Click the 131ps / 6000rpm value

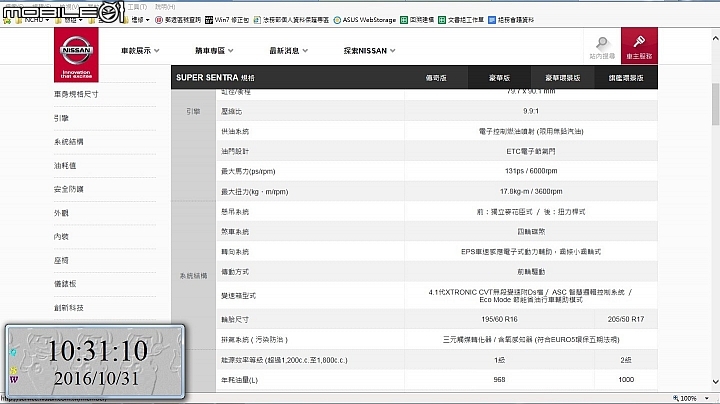tap(531, 171)
